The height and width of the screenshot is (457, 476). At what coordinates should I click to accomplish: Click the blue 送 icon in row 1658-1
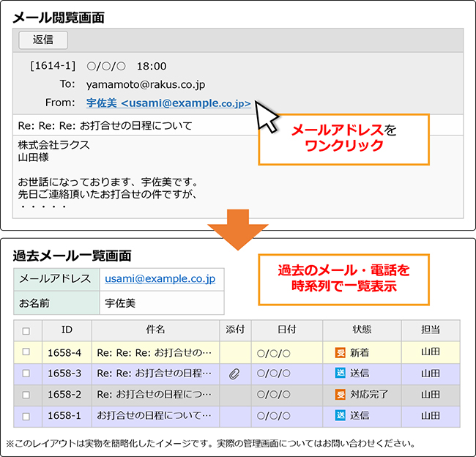coord(340,416)
